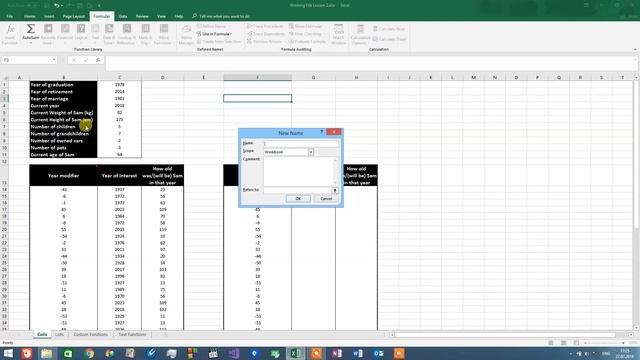Click Trace Precedents
Viewport: 640px width, 360px height.
pyautogui.click(x=265, y=26)
